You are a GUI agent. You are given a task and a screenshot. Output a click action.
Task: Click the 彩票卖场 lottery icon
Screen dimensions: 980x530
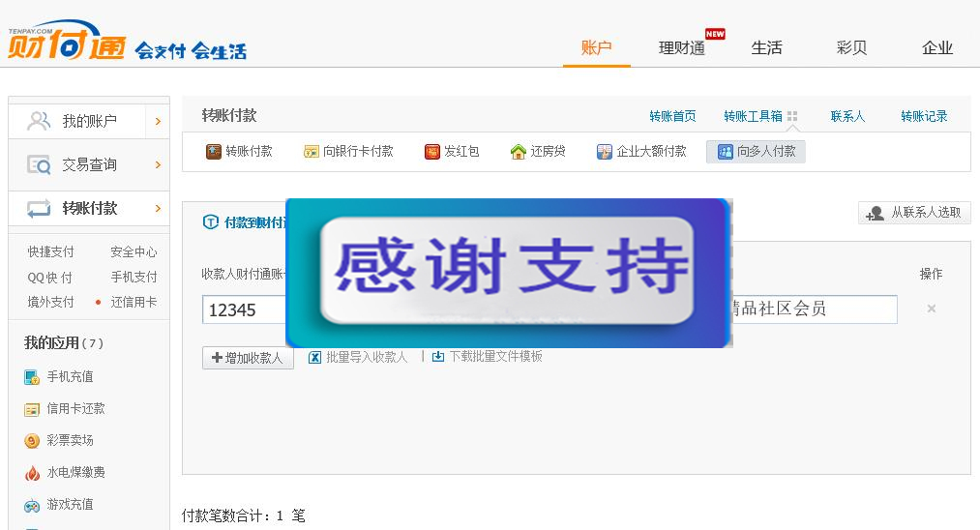point(32,441)
